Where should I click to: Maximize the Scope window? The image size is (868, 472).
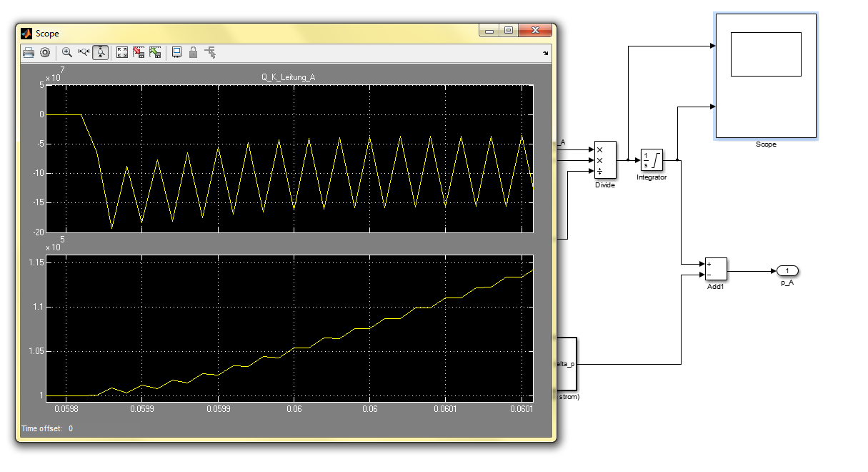tap(509, 31)
